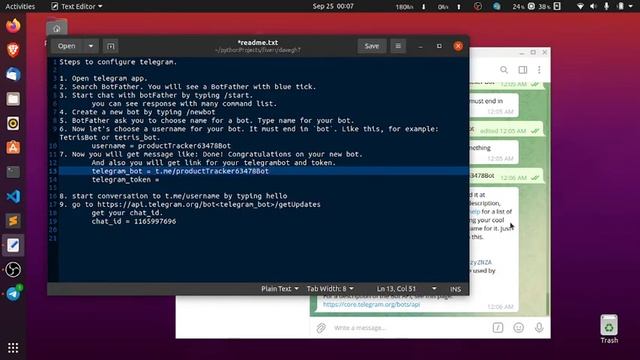Click the highlighted telegram_bot line
This screenshot has width=640, height=360.
(x=180, y=171)
